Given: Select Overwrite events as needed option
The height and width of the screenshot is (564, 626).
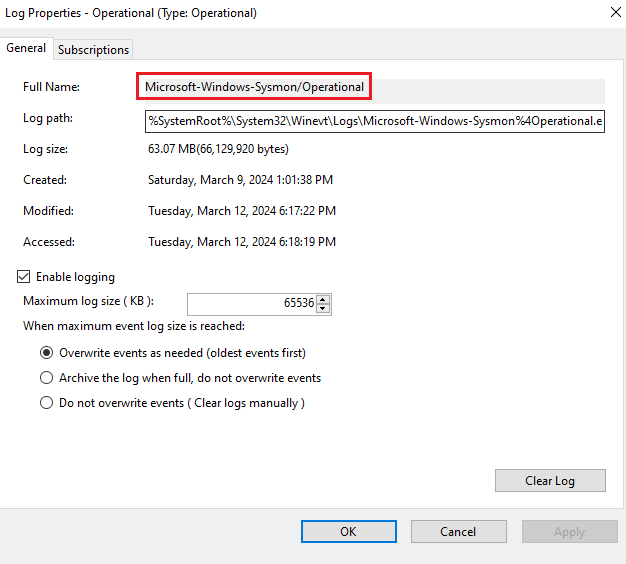Looking at the screenshot, I should pos(47,353).
